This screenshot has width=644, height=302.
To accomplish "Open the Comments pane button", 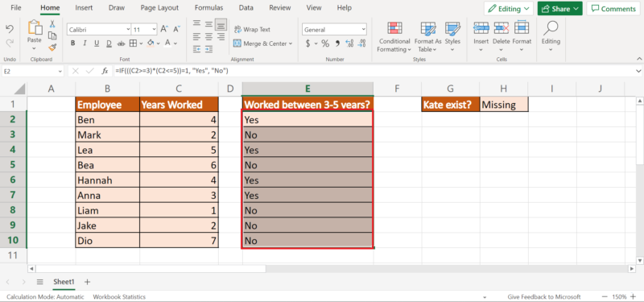I will point(613,9).
